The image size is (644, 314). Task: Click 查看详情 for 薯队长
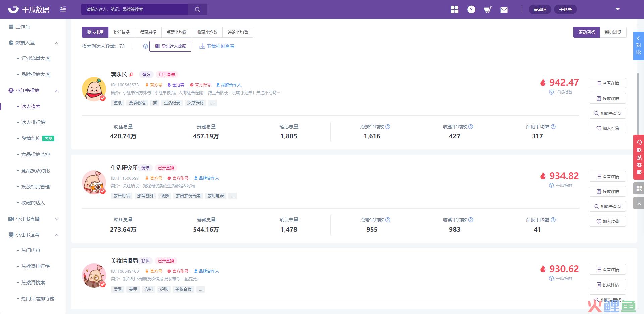coord(608,83)
